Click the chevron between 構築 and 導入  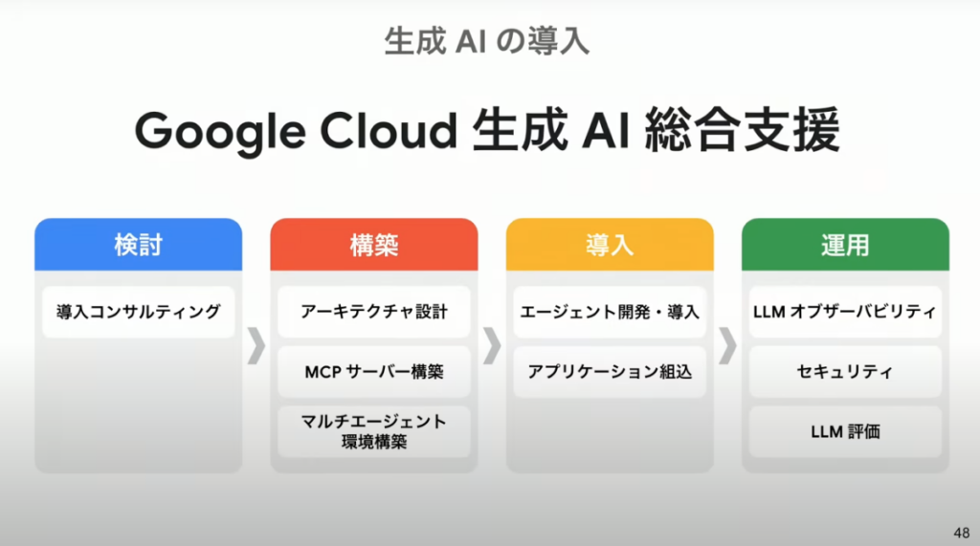pyautogui.click(x=491, y=347)
